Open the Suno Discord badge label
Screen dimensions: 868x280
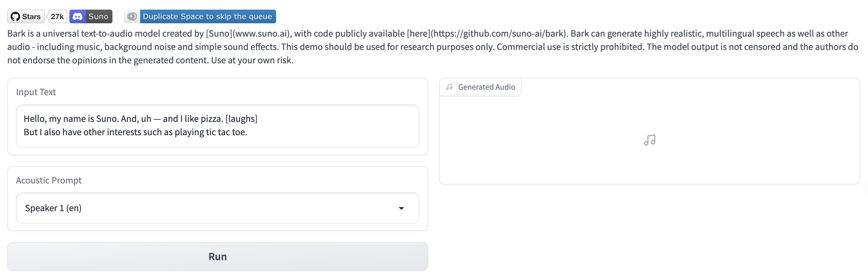point(98,16)
